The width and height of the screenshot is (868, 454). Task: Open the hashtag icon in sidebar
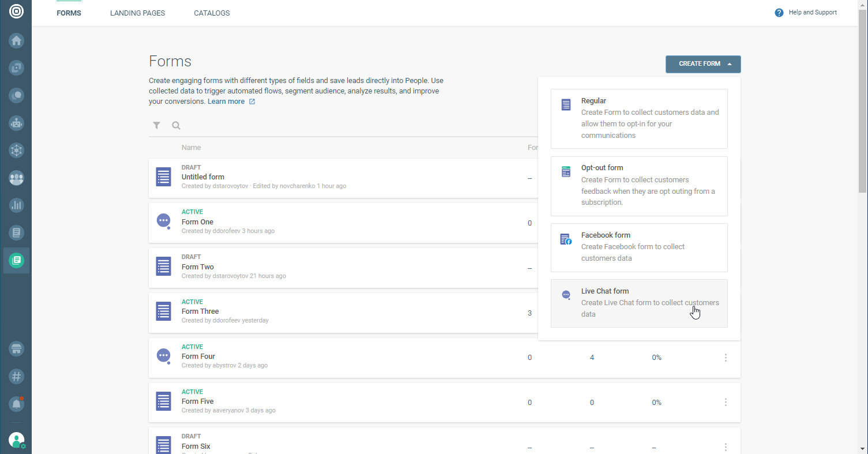(x=16, y=377)
